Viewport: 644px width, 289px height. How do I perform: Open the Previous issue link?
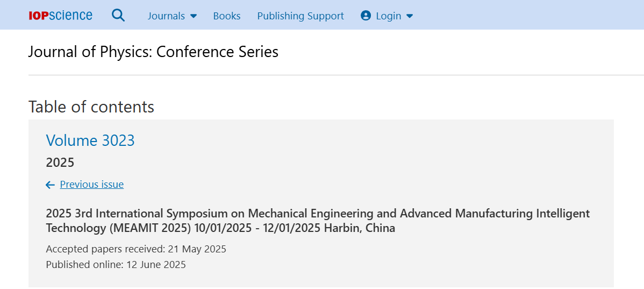(91, 184)
